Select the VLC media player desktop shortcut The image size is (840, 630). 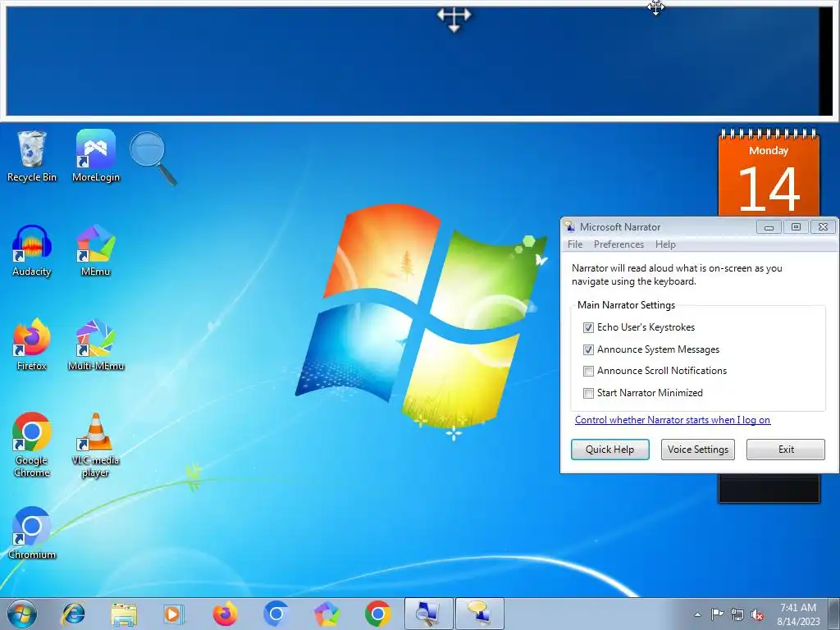click(x=95, y=445)
